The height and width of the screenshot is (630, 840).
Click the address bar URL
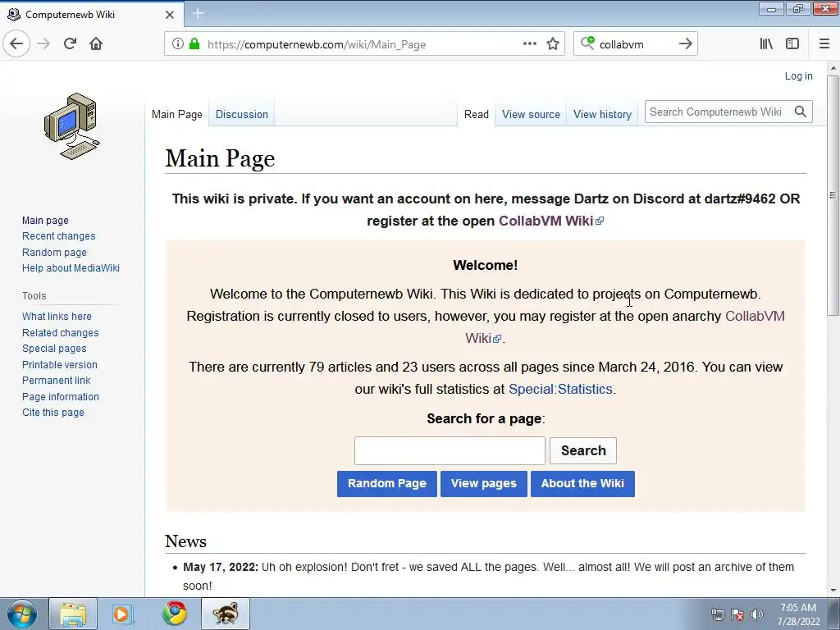[316, 44]
